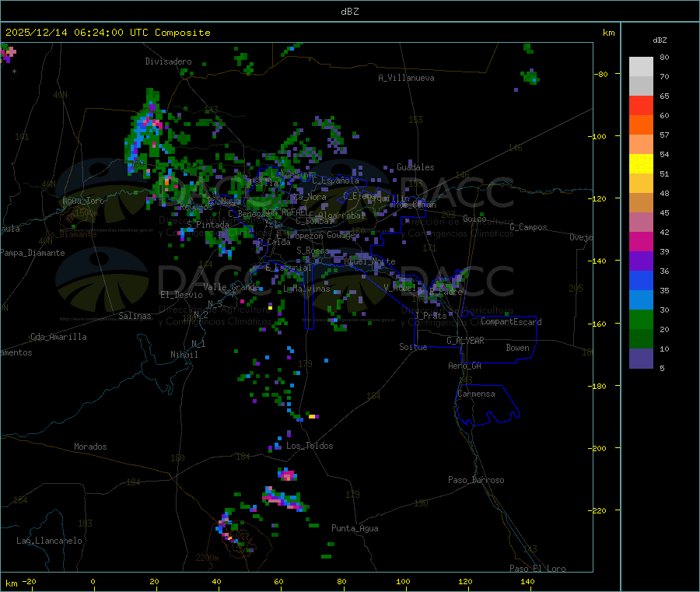Image resolution: width=700 pixels, height=592 pixels.
Task: Click the Salinas location label
Action: tap(135, 316)
